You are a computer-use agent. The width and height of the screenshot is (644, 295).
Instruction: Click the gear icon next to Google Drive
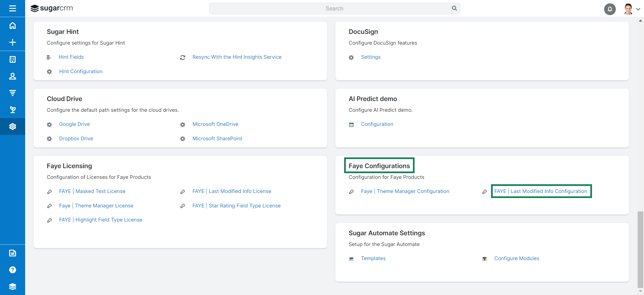coord(49,125)
